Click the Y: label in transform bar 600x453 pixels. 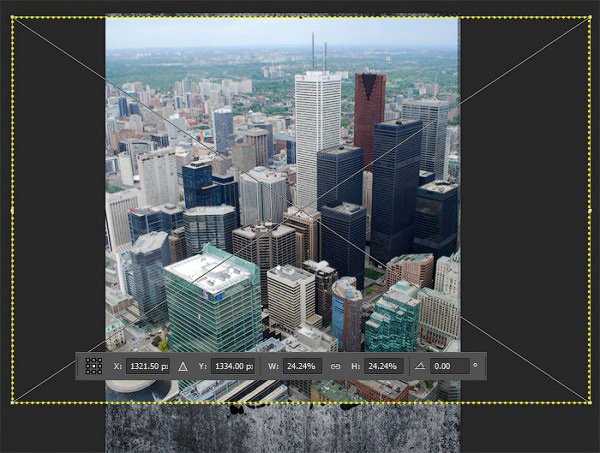[x=203, y=366]
